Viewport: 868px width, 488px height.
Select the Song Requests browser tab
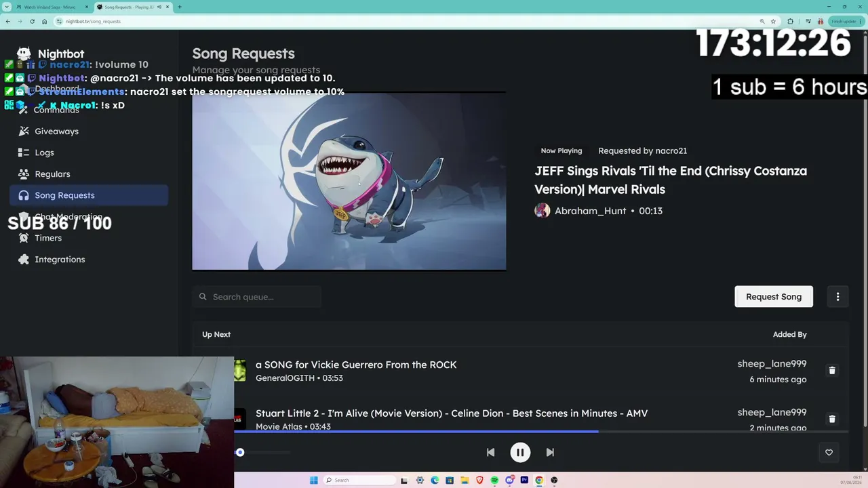tap(132, 7)
